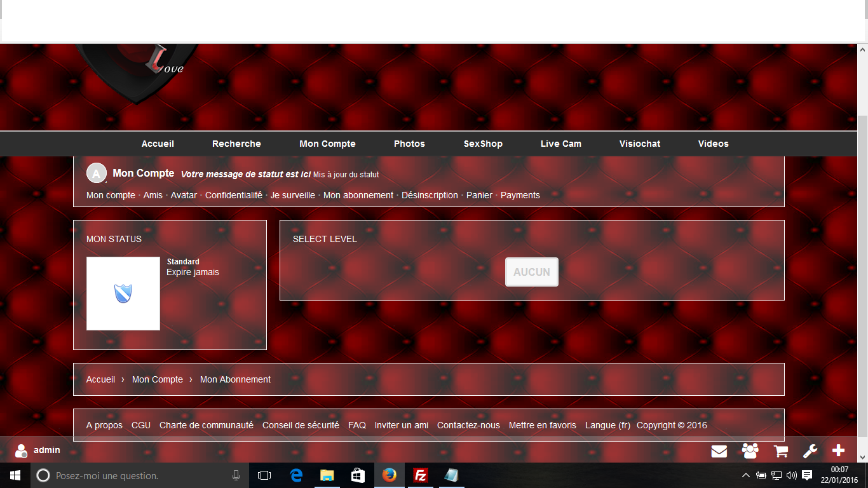The image size is (868, 488).
Task: Open the shopping cart icon
Action: pos(780,451)
